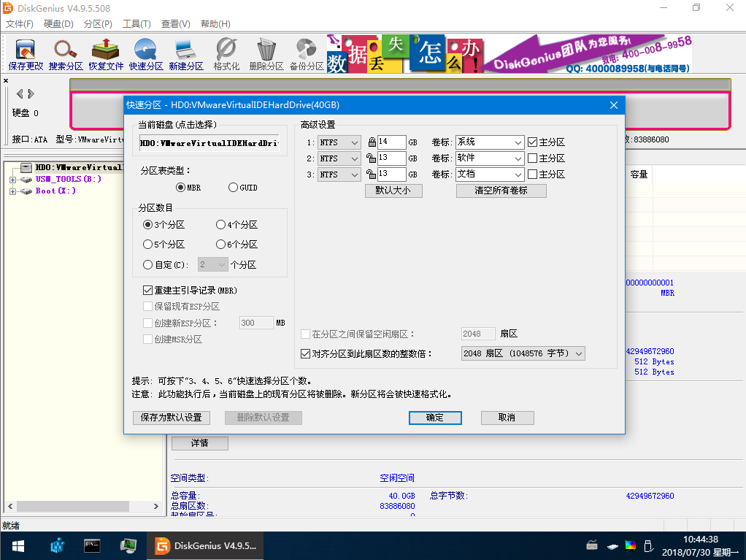The height and width of the screenshot is (560, 746).
Task: Open the command prompt taskbar icon
Action: (x=92, y=545)
